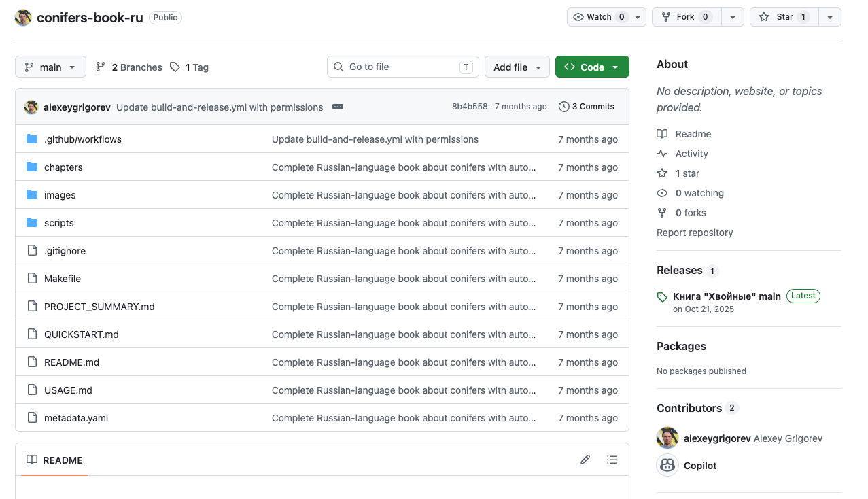Open the README outline list icon
The image size is (868, 499).
click(612, 460)
